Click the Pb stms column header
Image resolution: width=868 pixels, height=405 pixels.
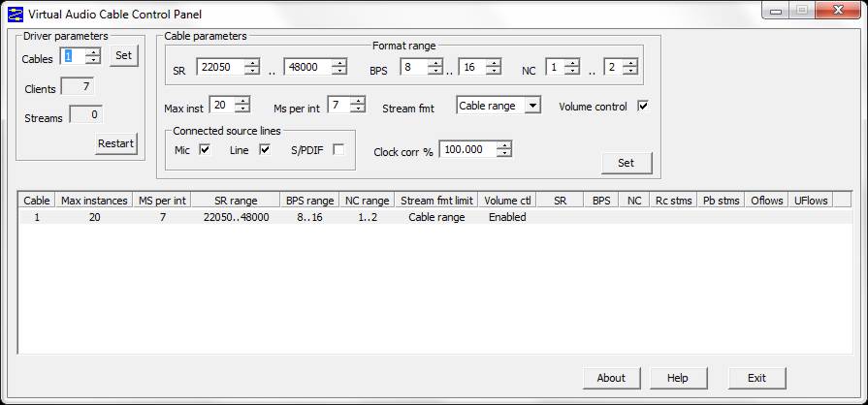click(x=721, y=201)
